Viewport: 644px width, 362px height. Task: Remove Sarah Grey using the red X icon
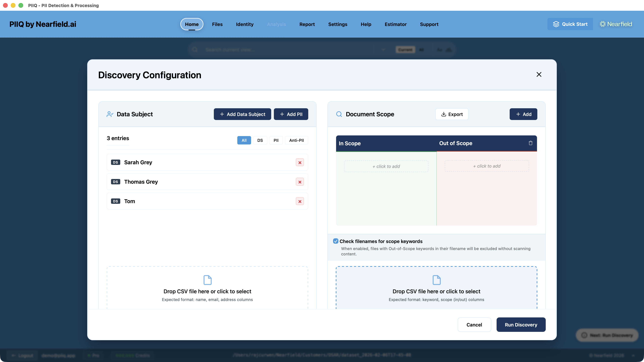coord(300,162)
